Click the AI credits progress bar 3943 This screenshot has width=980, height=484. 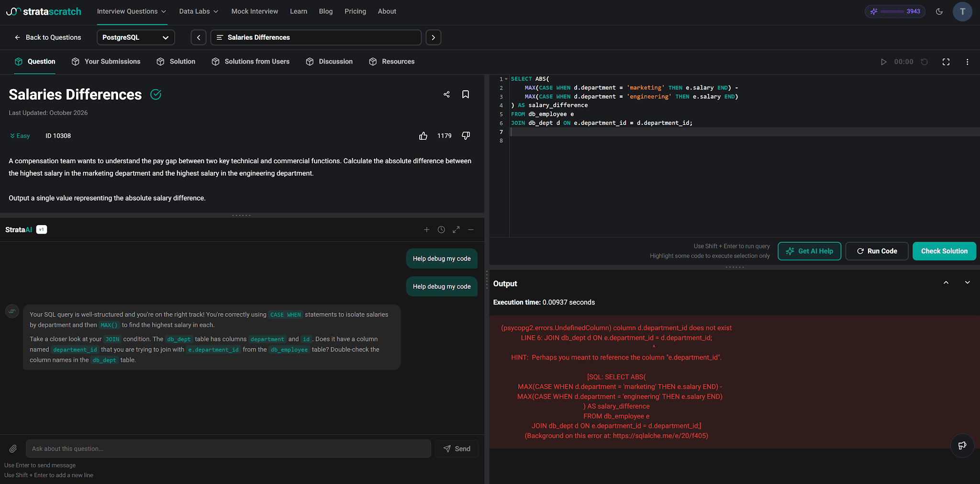tap(895, 11)
